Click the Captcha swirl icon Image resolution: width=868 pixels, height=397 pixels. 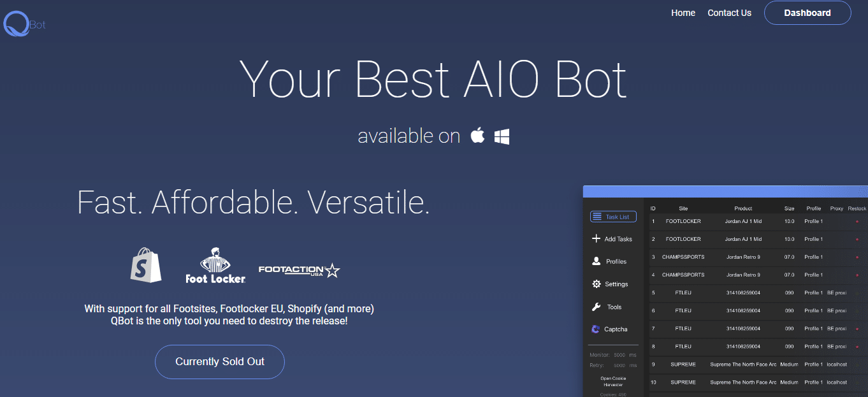tap(596, 329)
